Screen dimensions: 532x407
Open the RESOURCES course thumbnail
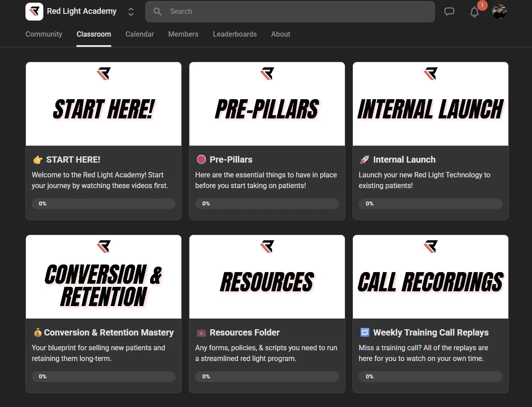267,277
